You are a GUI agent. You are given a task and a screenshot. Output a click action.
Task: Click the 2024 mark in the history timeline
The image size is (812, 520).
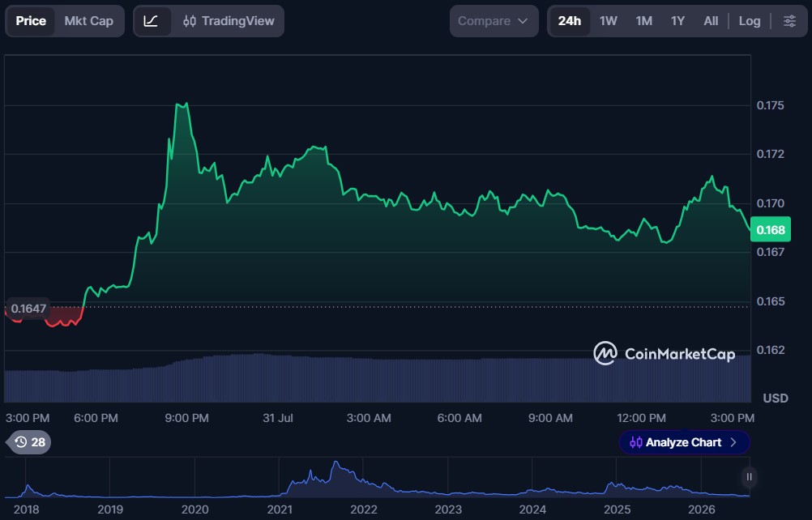click(532, 509)
